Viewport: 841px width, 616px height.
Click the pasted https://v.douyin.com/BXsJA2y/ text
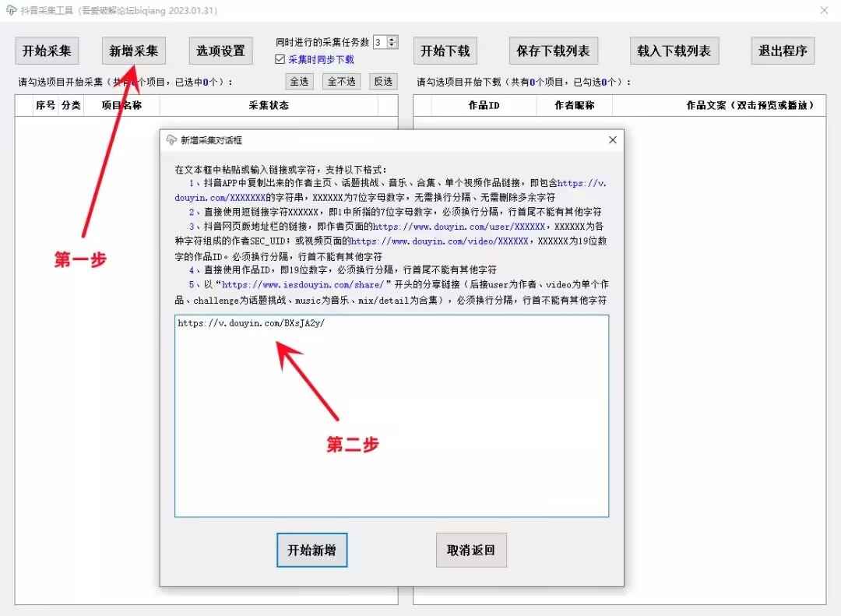[x=251, y=323]
